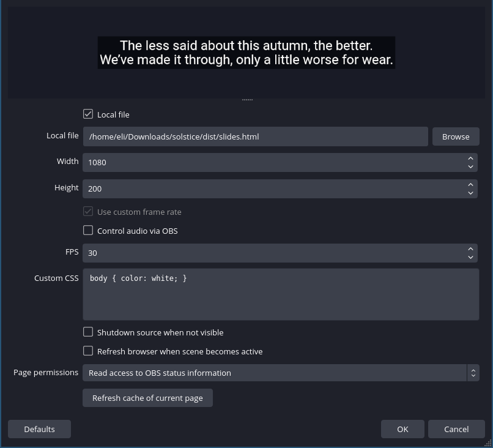Check Refresh browser when scene becomes active
This screenshot has height=448, width=493.
tap(88, 351)
